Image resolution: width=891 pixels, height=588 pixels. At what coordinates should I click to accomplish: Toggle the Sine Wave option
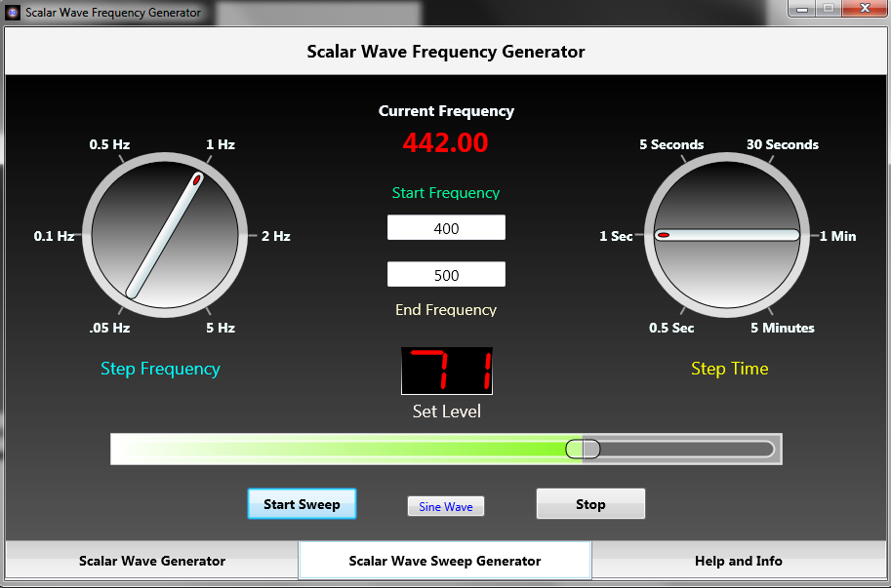[445, 505]
